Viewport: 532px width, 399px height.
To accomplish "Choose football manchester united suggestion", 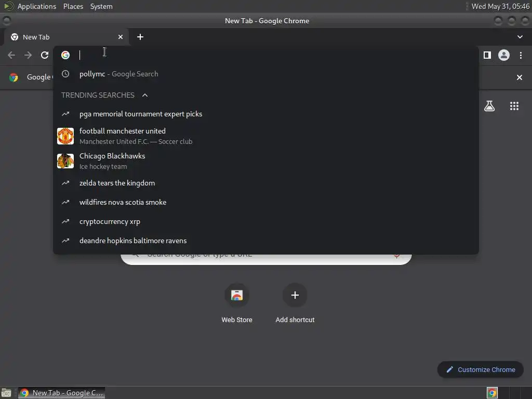I will pos(265,136).
